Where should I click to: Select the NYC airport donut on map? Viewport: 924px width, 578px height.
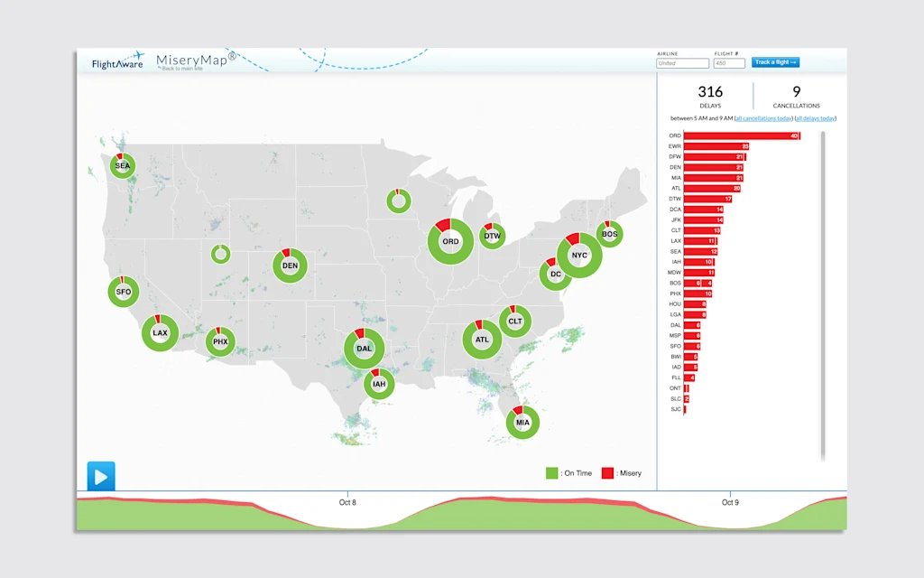coord(579,256)
